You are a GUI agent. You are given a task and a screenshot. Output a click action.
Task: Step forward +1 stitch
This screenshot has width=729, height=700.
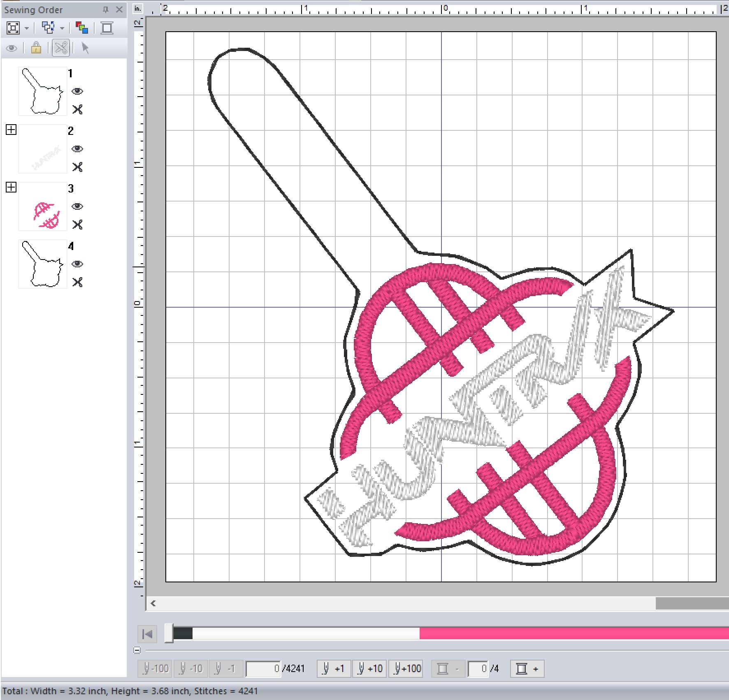pos(334,669)
